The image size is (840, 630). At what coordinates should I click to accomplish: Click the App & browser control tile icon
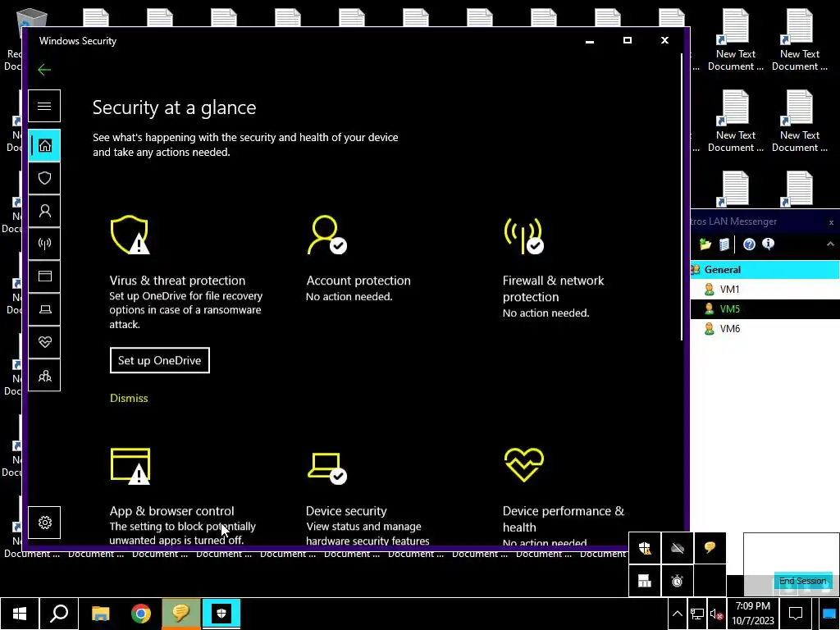pos(130,466)
